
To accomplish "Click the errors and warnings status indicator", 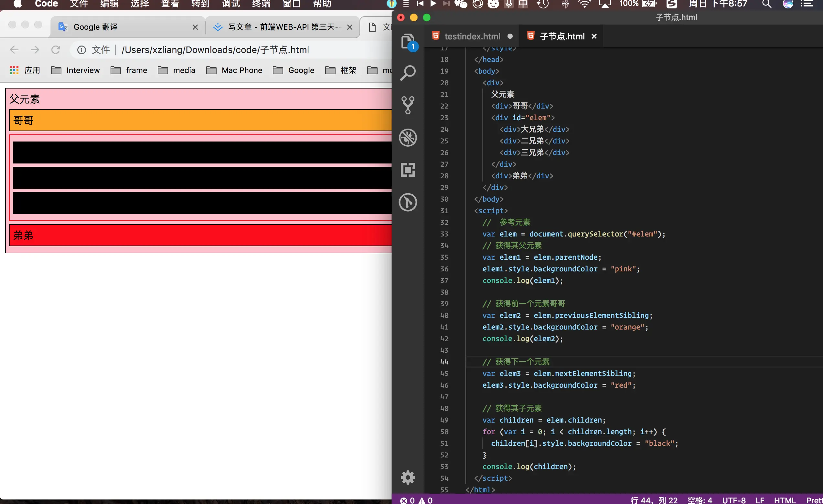I will [x=416, y=500].
